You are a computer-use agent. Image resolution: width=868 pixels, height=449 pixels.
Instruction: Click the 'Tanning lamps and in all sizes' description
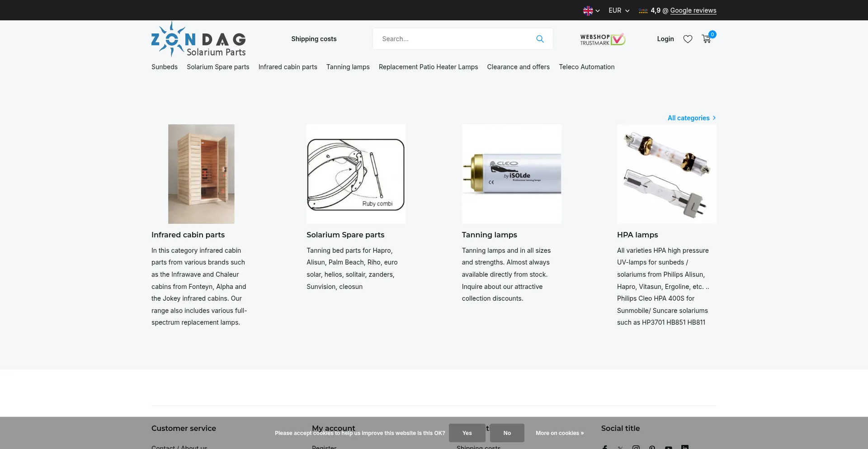(x=506, y=274)
